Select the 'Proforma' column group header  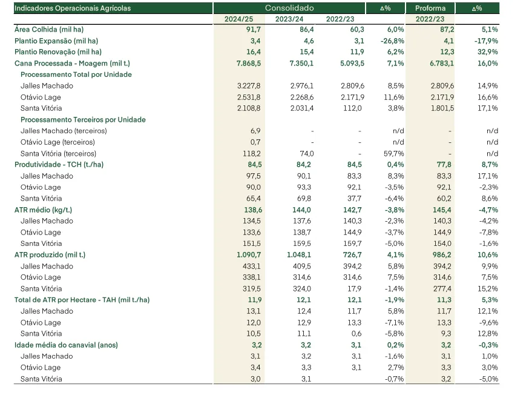click(x=430, y=8)
